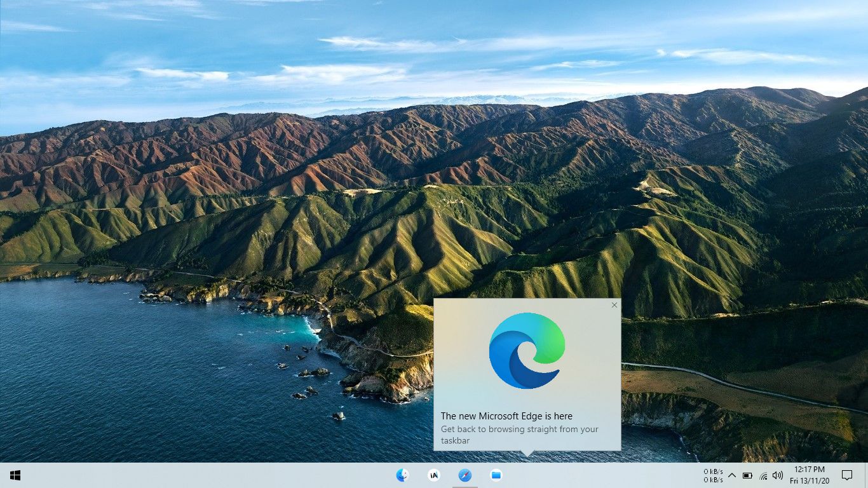The height and width of the screenshot is (488, 868).
Task: Open the Action Center
Action: click(x=847, y=475)
